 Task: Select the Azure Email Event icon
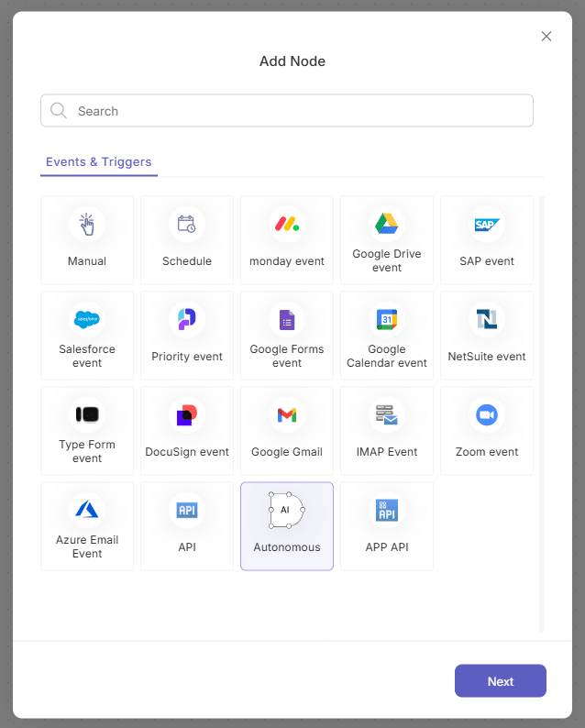(x=87, y=510)
